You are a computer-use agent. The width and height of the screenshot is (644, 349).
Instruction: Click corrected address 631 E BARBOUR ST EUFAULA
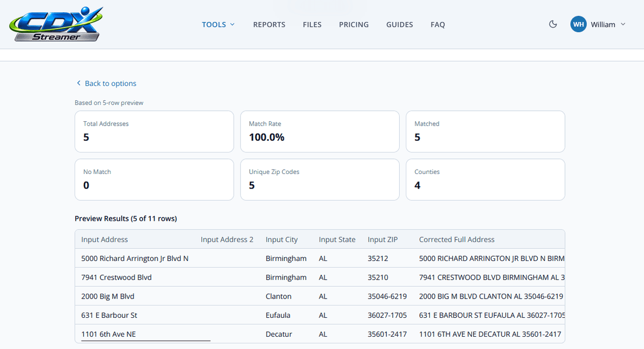pyautogui.click(x=492, y=315)
